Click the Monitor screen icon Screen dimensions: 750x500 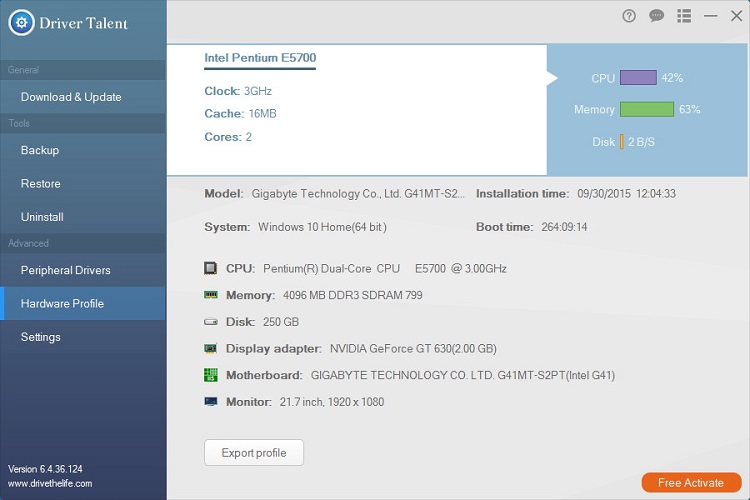pos(210,401)
